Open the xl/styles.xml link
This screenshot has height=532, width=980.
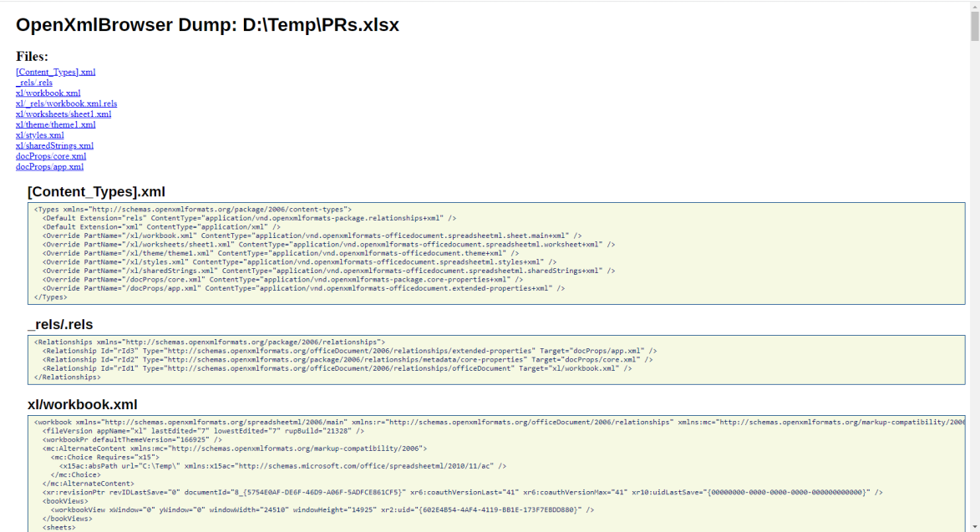coord(40,134)
